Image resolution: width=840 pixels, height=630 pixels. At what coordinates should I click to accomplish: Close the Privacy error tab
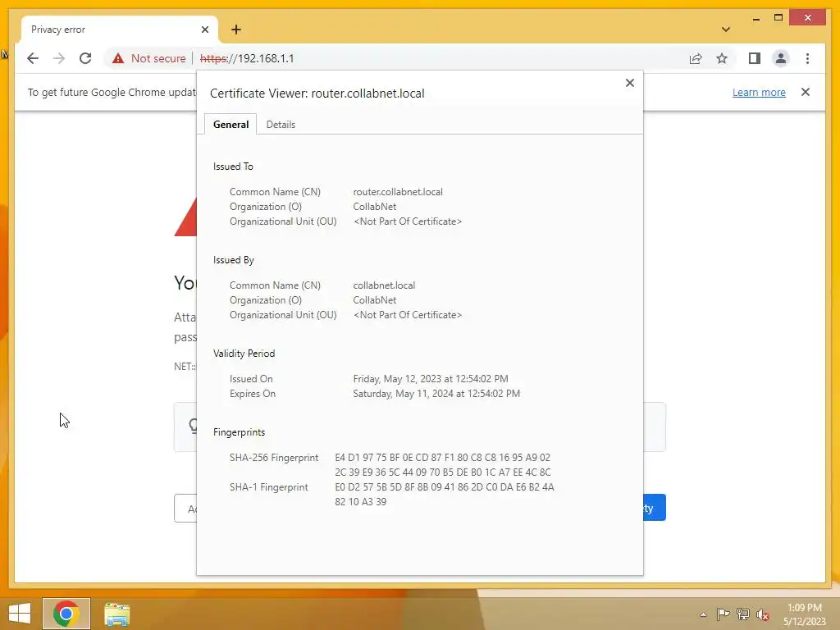tap(204, 30)
